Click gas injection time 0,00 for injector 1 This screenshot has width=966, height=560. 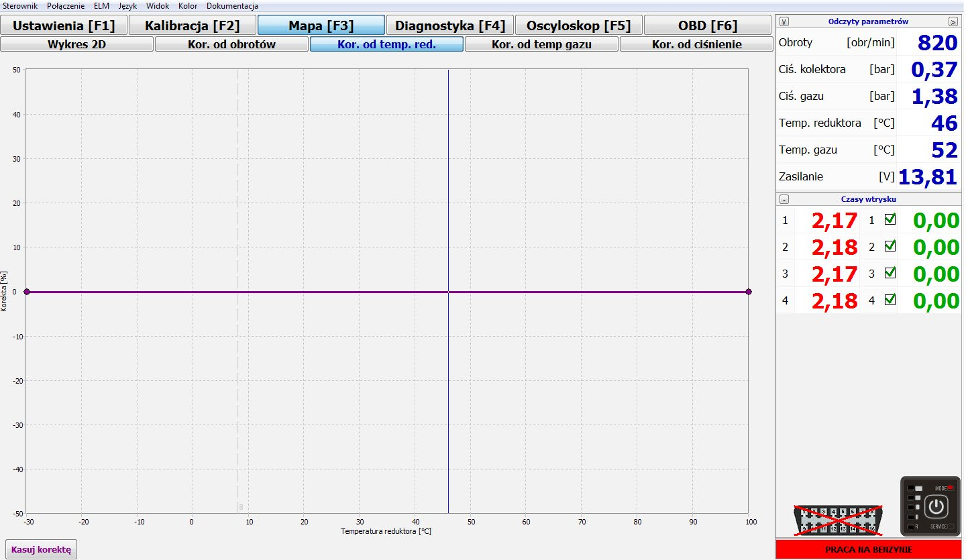click(936, 220)
